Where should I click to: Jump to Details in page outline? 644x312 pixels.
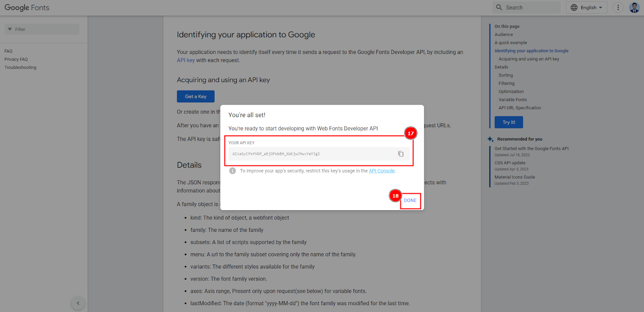coord(502,67)
